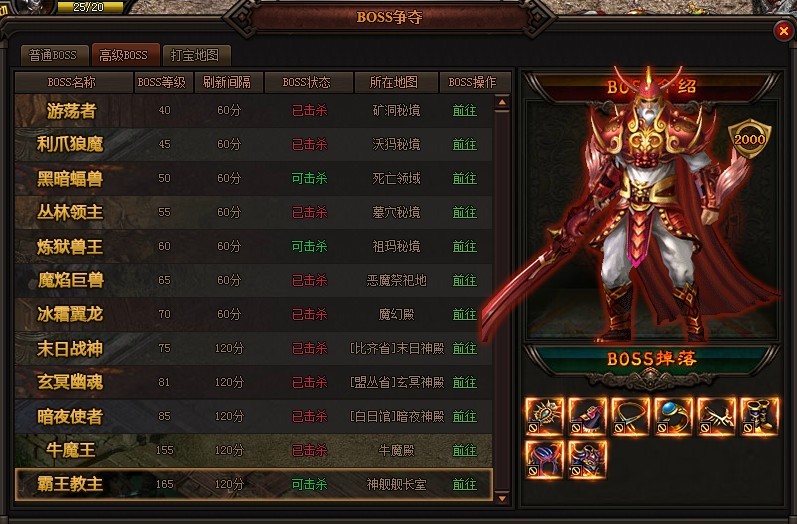Click the necklace drop item icon

coord(630,416)
